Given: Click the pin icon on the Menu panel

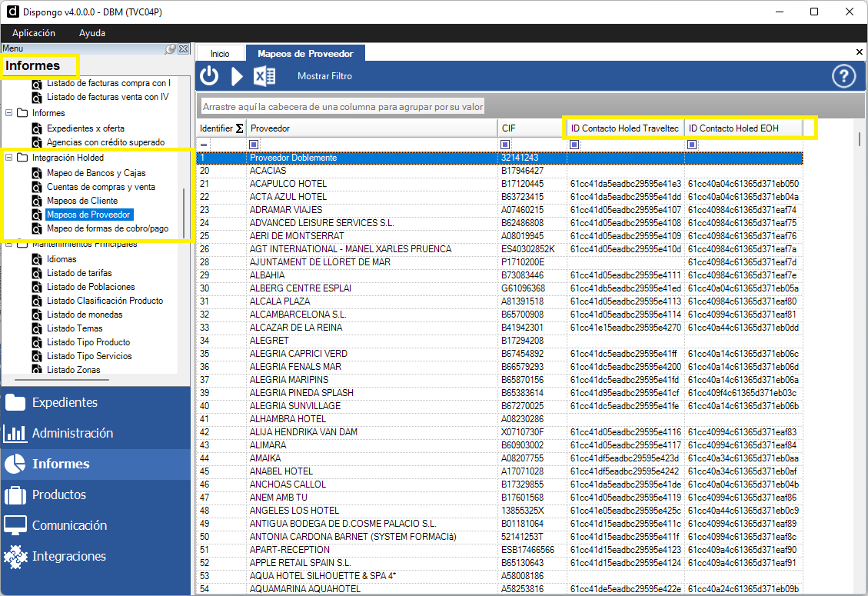Looking at the screenshot, I should click(170, 49).
